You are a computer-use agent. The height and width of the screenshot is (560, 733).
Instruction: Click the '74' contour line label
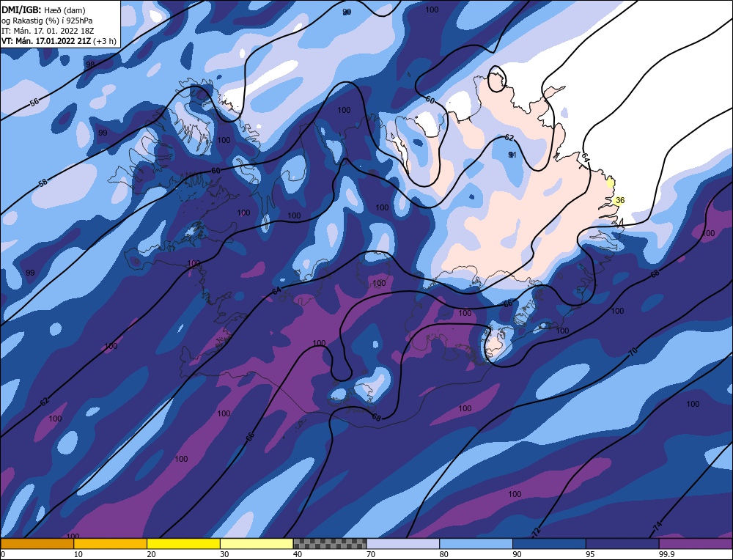pyautogui.click(x=658, y=526)
